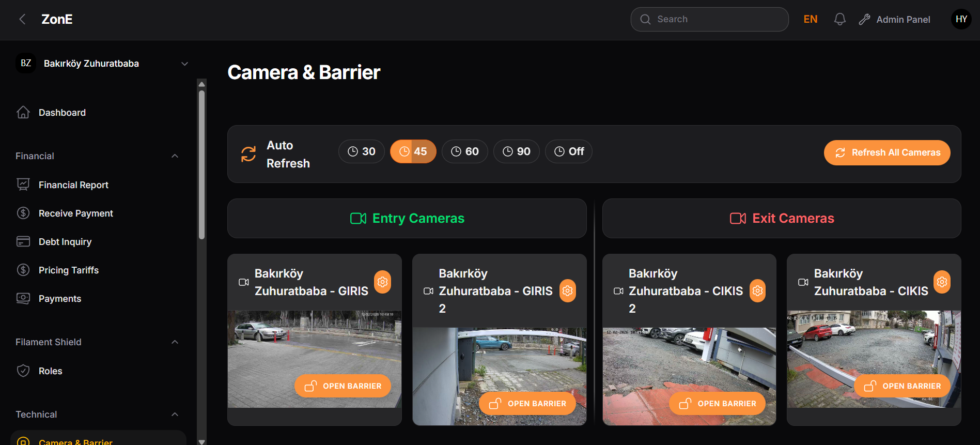The height and width of the screenshot is (445, 980).
Task: Click the search magnifier icon
Action: pos(645,19)
